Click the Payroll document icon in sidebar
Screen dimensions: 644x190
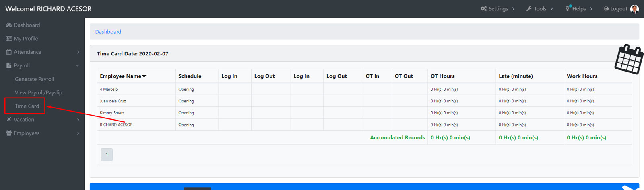9,65
